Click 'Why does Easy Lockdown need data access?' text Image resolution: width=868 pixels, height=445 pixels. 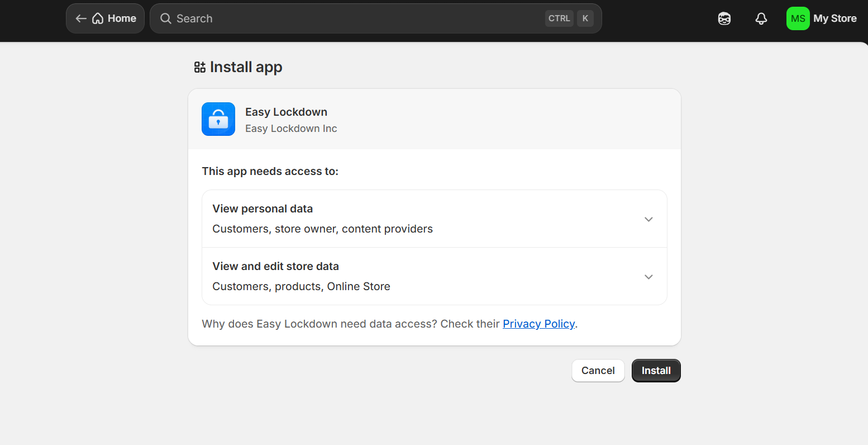click(x=319, y=324)
